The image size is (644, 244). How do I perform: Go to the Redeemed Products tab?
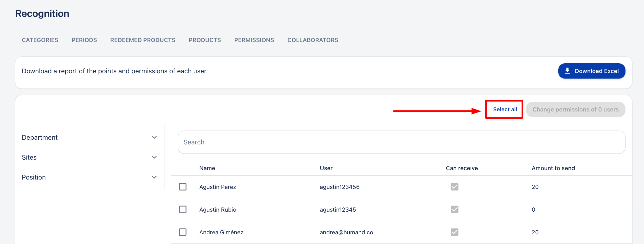[143, 40]
